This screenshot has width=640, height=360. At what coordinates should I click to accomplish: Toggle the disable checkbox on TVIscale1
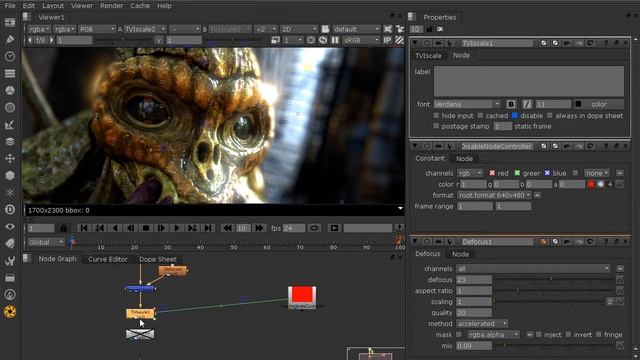[515, 116]
